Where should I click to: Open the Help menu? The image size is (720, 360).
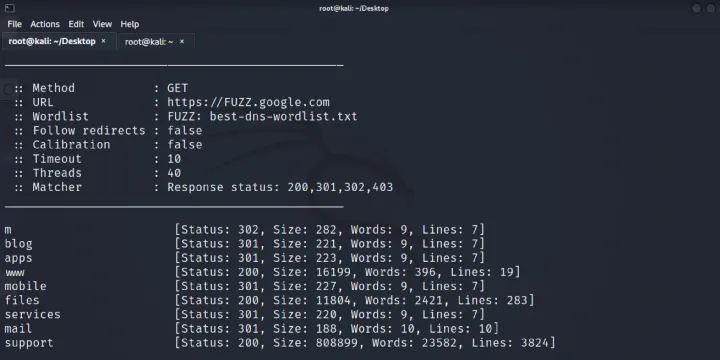coord(129,24)
